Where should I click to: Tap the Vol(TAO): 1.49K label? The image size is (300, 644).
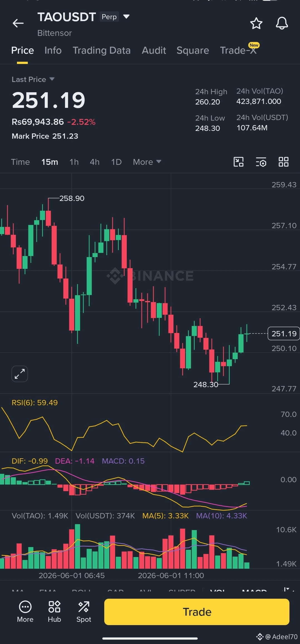[40, 516]
